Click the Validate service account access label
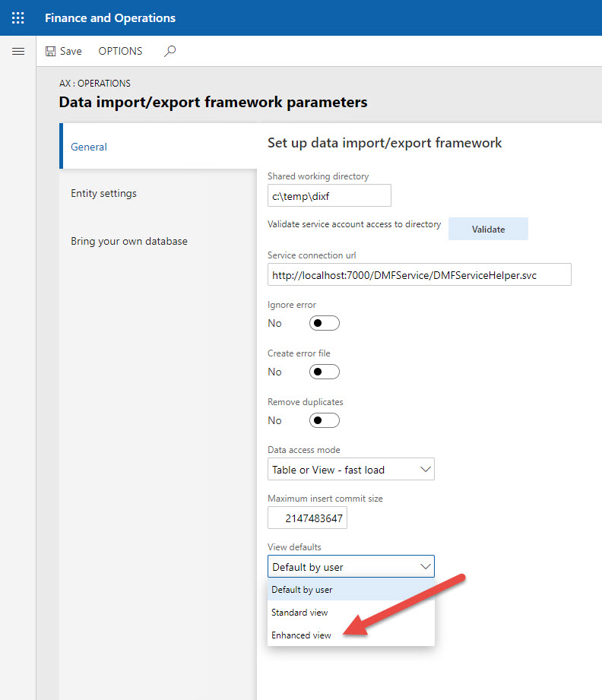Screen dimensions: 602x700 point(354,224)
